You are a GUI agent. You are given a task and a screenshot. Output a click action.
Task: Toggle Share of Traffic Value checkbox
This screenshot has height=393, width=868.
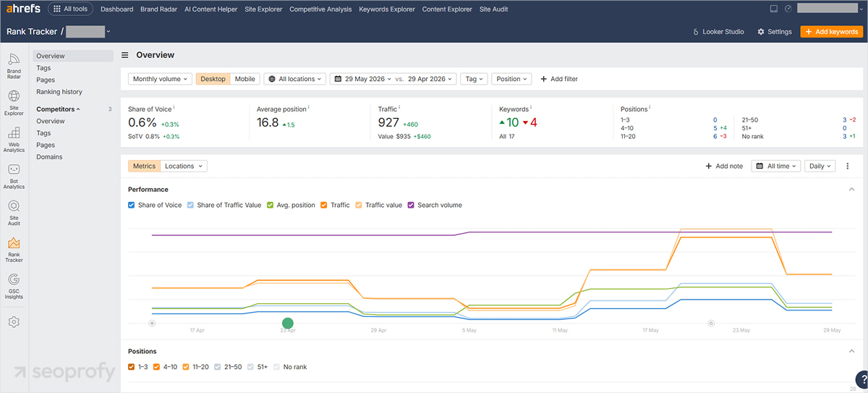[x=191, y=205]
